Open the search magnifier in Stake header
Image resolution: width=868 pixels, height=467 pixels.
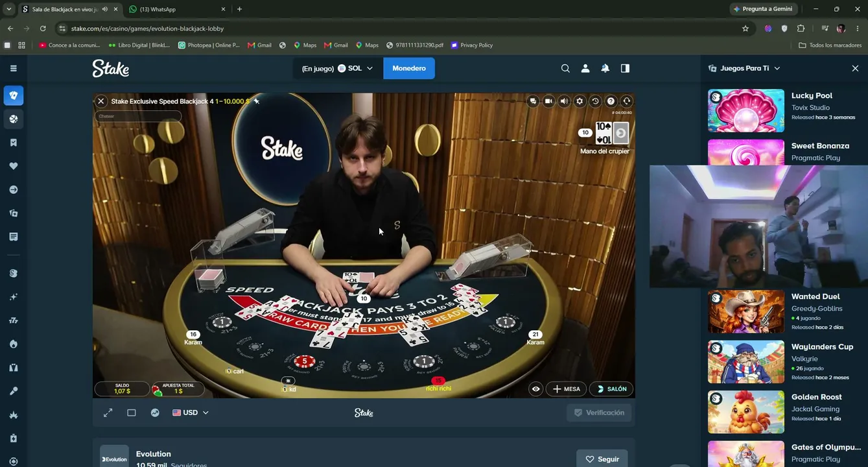pos(565,68)
